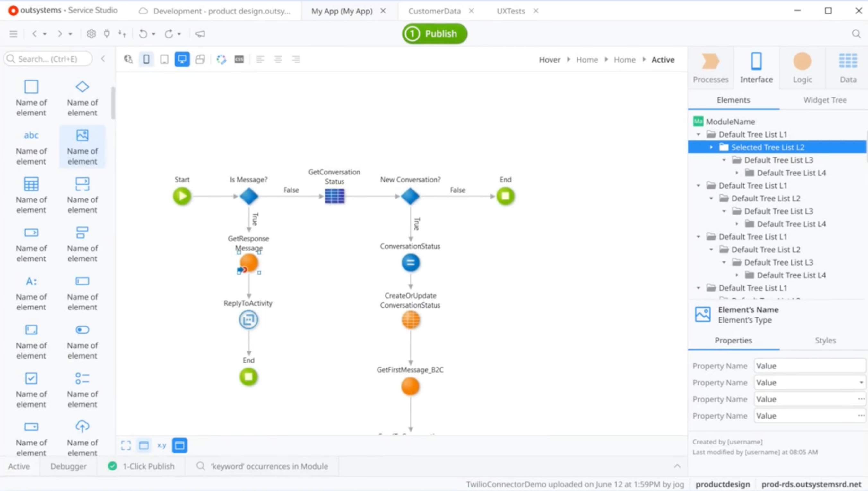Image resolution: width=868 pixels, height=491 pixels.
Task: Switch to phone preview mode
Action: point(146,59)
